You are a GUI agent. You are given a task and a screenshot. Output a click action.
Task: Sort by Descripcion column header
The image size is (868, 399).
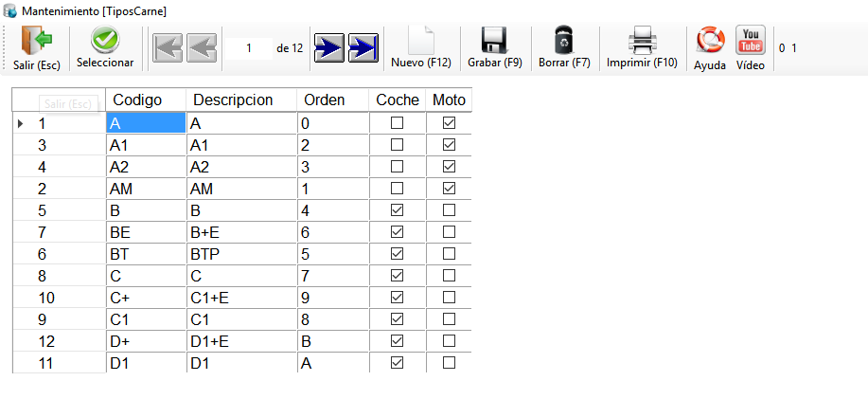241,100
